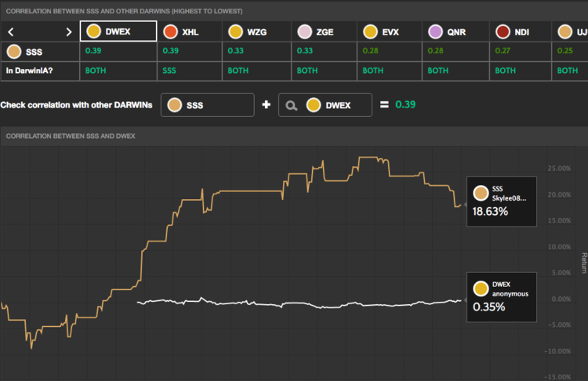Click BOTH under NDI column
The height and width of the screenshot is (381, 588).
click(505, 71)
